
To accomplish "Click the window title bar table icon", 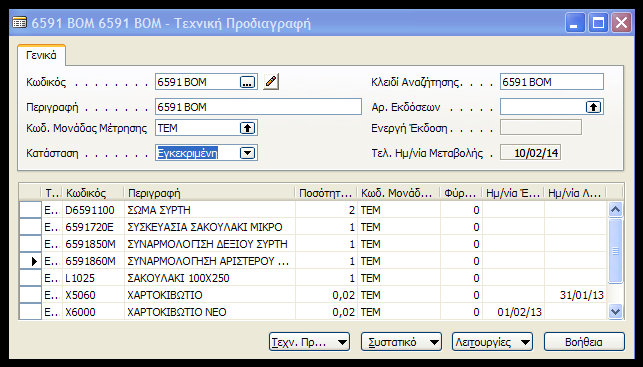I will click(19, 23).
